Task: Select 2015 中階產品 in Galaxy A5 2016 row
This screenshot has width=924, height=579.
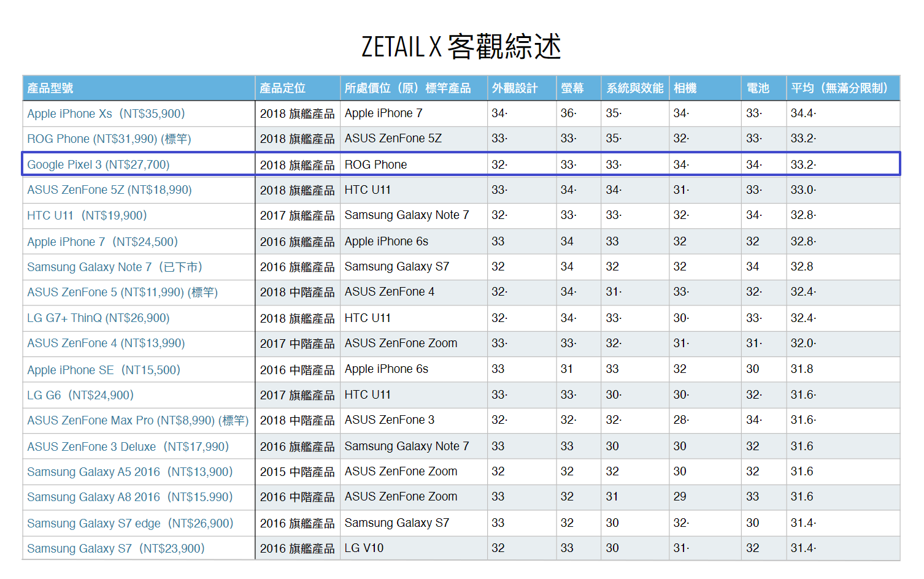Action: 297,472
